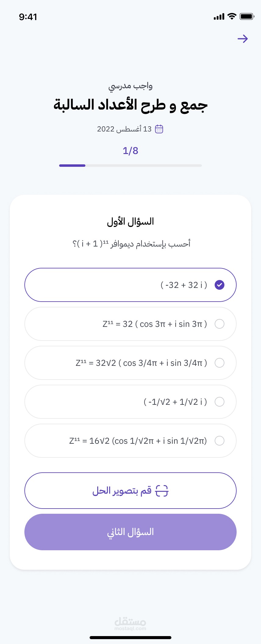Viewport: 261px width, 644px height.
Task: Go to السؤال الثاني button
Action: (130, 532)
